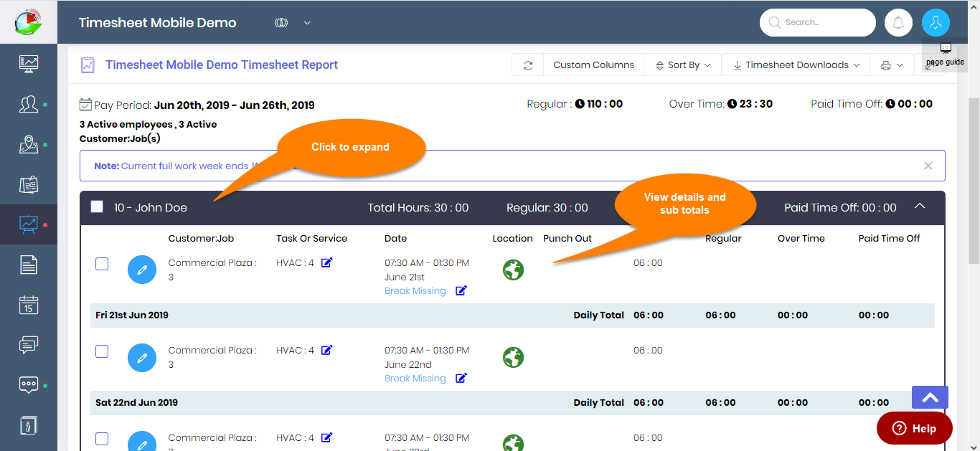Image resolution: width=980 pixels, height=451 pixels.
Task: Open the print options dropdown
Action: (x=892, y=65)
